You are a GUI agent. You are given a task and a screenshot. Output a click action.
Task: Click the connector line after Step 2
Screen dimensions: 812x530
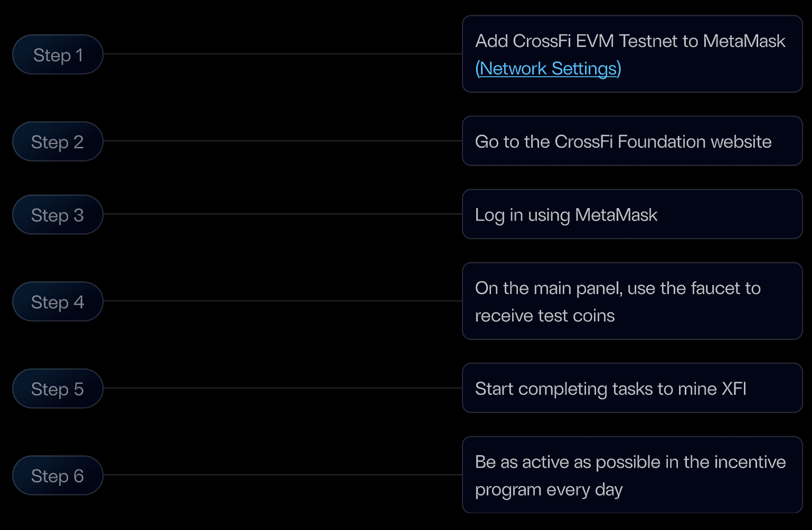(x=282, y=141)
